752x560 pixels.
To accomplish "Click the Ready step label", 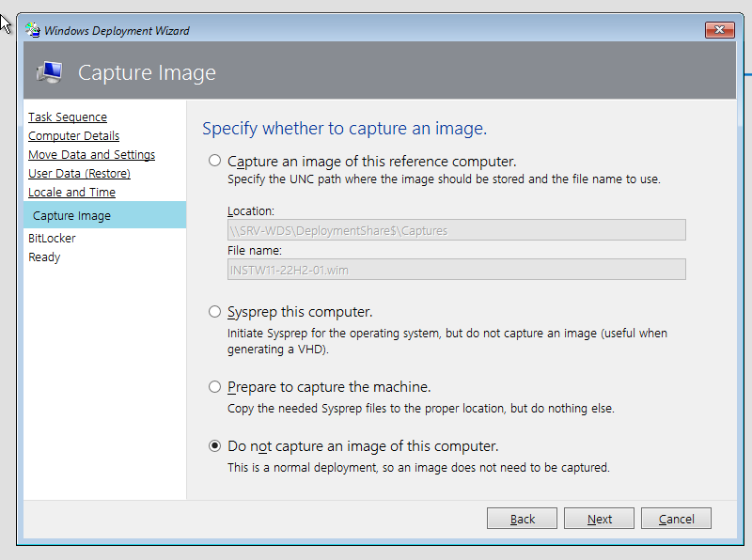I will click(x=44, y=257).
